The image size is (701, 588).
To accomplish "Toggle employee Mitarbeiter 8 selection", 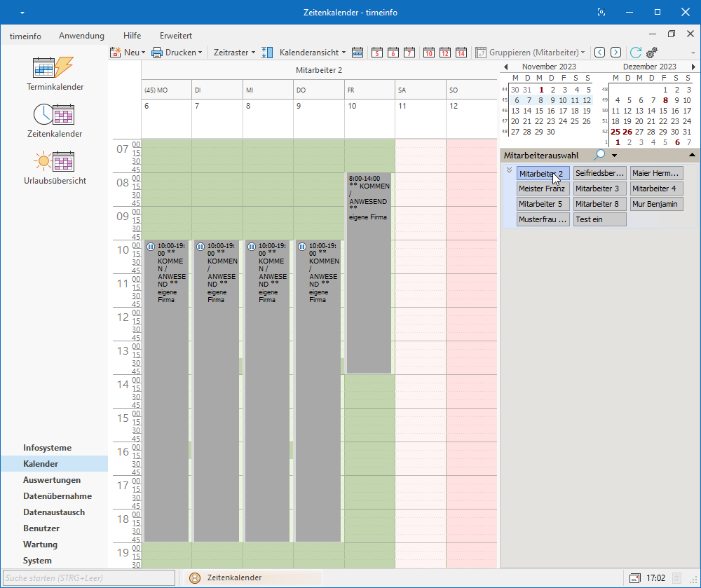I will 599,204.
